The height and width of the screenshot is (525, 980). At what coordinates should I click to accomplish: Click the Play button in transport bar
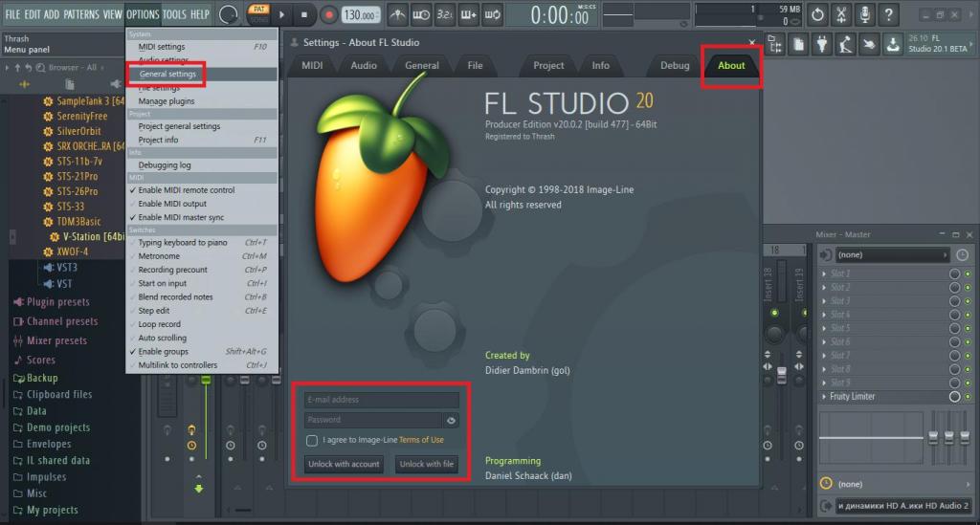281,14
